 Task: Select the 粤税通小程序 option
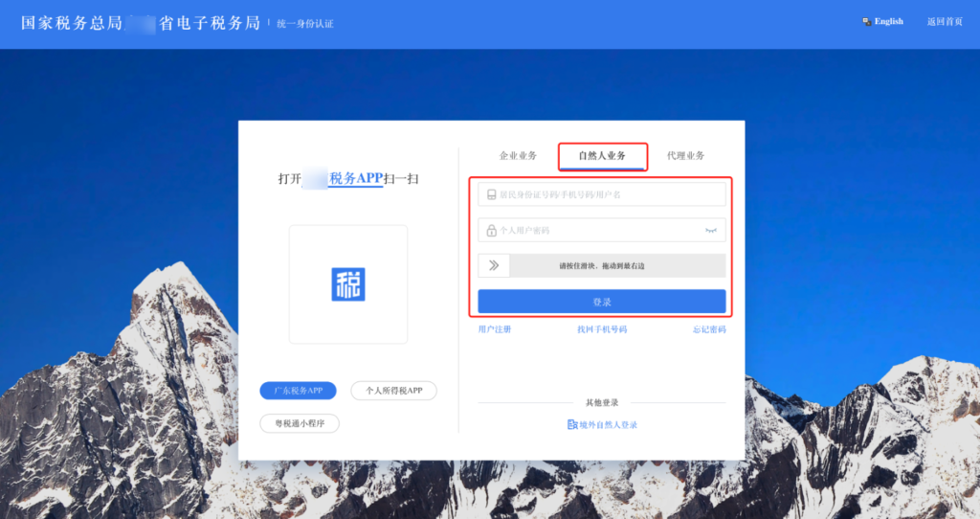(300, 422)
